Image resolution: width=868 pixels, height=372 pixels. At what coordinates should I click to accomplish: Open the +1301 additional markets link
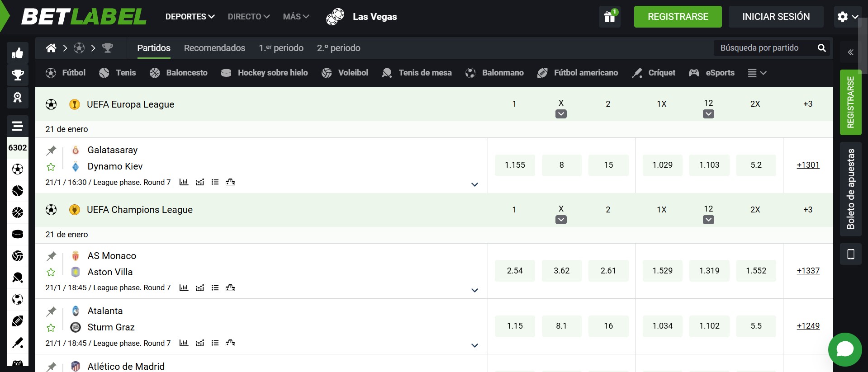(808, 165)
